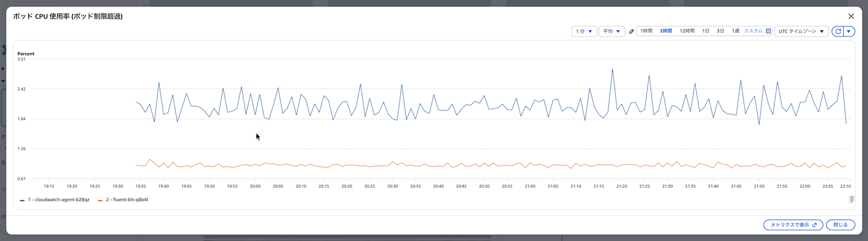Image resolution: width=868 pixels, height=241 pixels.
Task: Open the 1分 period dropdown
Action: (583, 31)
